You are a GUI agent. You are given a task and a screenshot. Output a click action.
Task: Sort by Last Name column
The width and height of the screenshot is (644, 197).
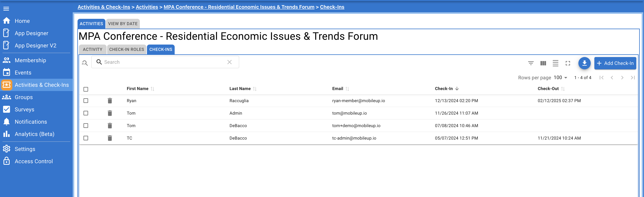[x=241, y=88]
